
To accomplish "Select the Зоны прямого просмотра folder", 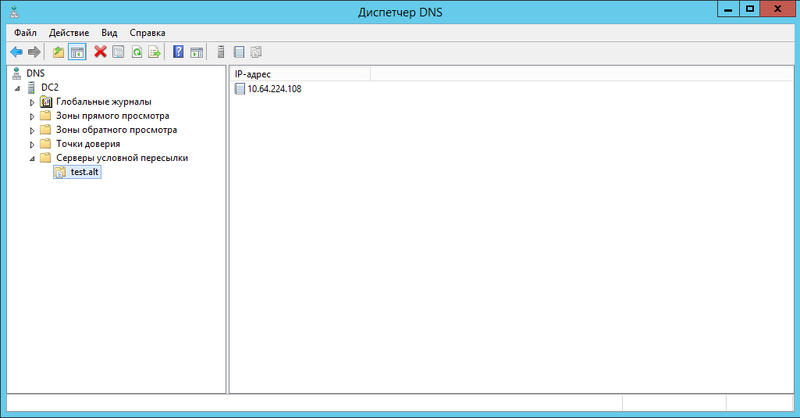I will pyautogui.click(x=113, y=116).
